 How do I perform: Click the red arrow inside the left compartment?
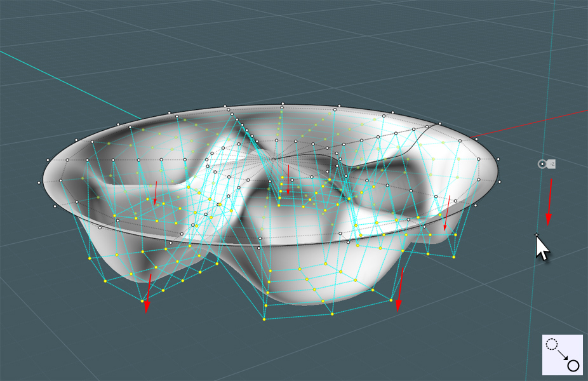tap(156, 192)
